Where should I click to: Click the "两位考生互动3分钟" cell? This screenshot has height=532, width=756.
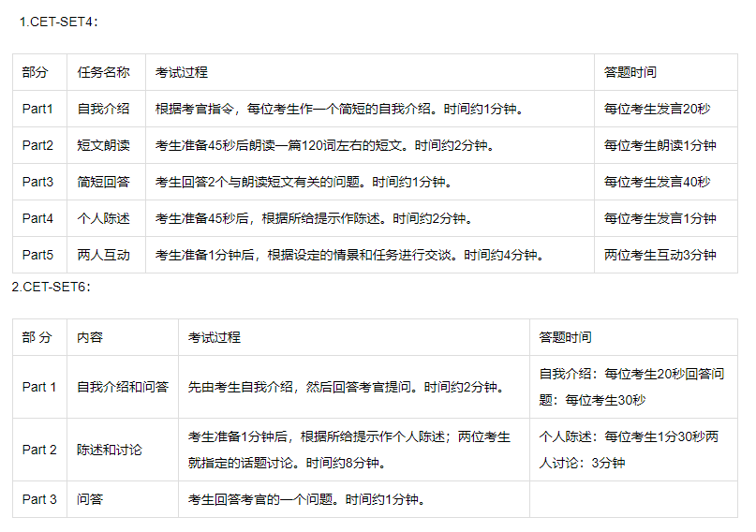(x=660, y=255)
